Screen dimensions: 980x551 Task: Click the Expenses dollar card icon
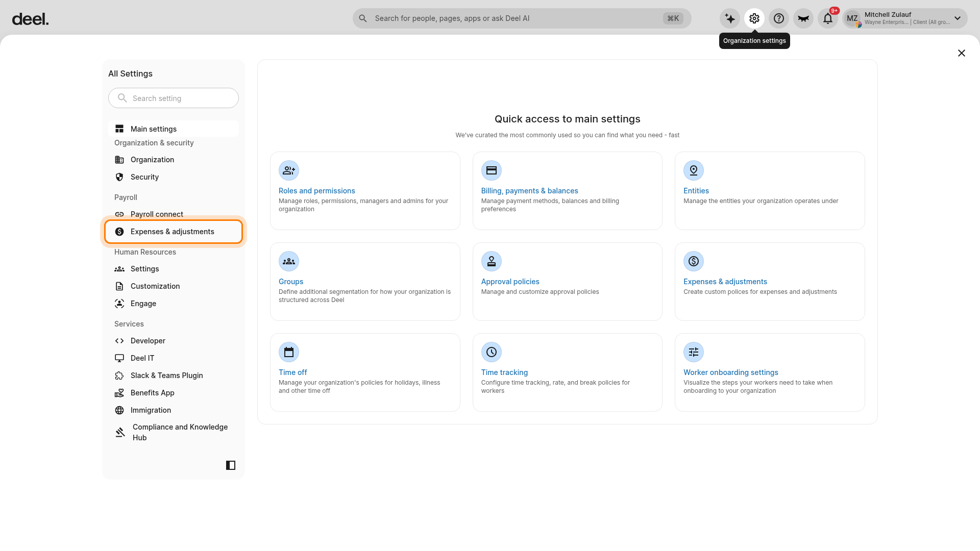(694, 261)
